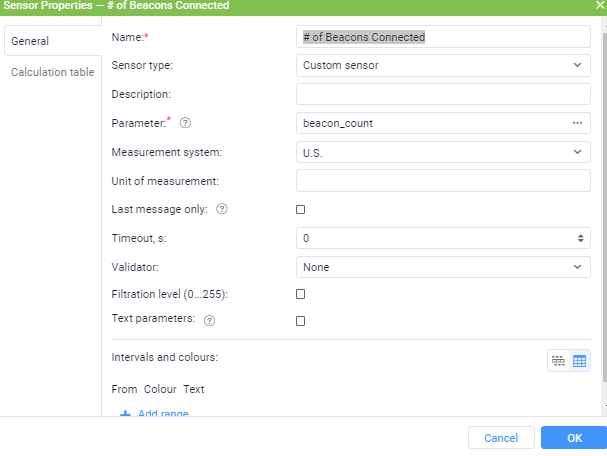Enable Text parameters checkbox
Image resolution: width=607 pixels, height=456 pixels.
click(x=300, y=321)
